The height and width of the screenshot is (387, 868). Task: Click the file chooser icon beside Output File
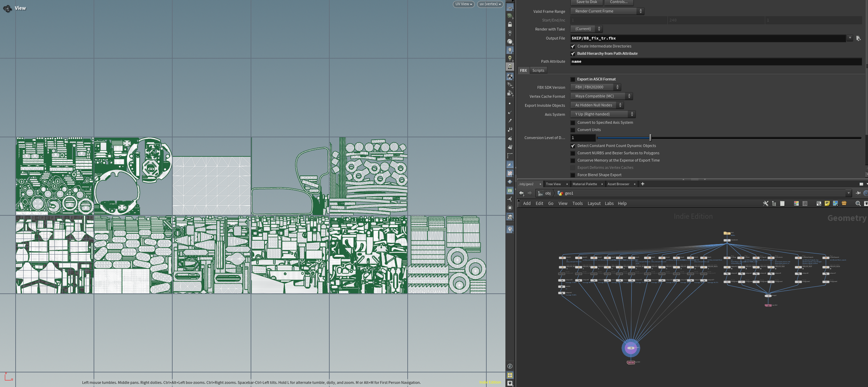(x=858, y=38)
